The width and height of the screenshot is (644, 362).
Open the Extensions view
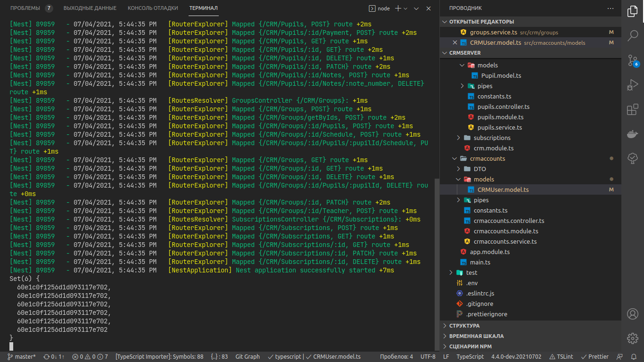pyautogui.click(x=633, y=109)
